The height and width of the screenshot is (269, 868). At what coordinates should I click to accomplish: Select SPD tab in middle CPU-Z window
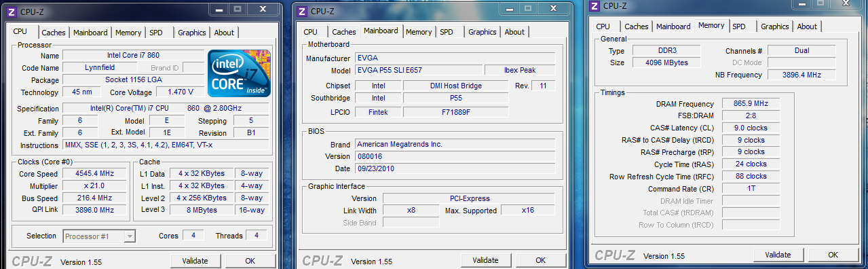click(447, 32)
